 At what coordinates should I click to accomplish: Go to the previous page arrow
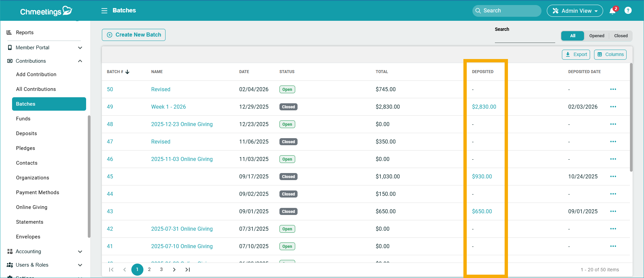pyautogui.click(x=125, y=270)
